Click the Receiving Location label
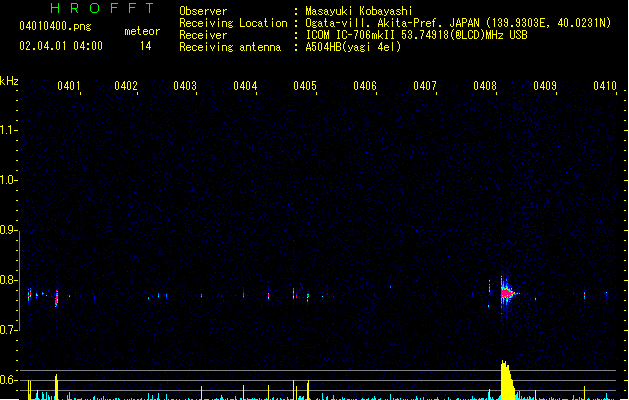The width and height of the screenshot is (629, 400). pyautogui.click(x=233, y=23)
